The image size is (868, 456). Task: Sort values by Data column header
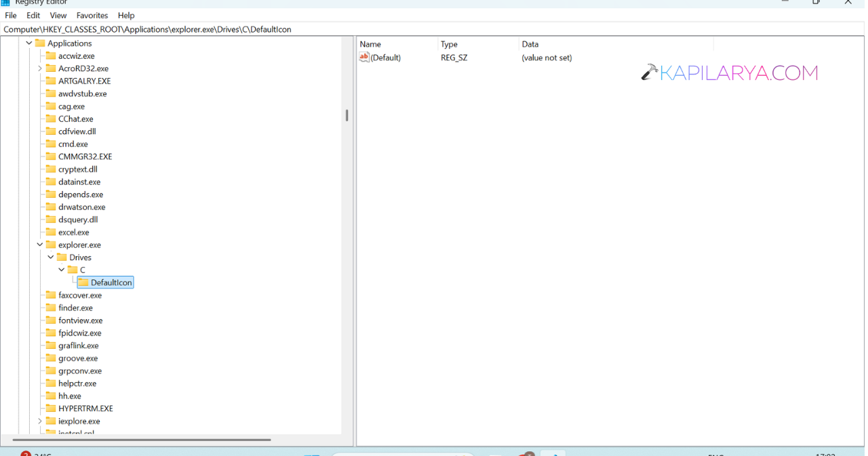[616, 44]
